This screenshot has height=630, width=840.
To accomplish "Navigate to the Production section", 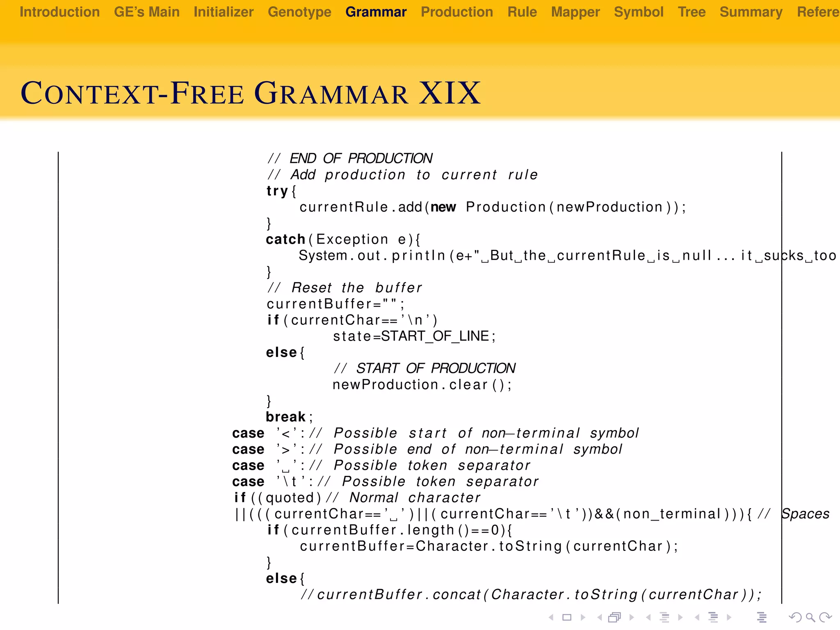I will 457,12.
